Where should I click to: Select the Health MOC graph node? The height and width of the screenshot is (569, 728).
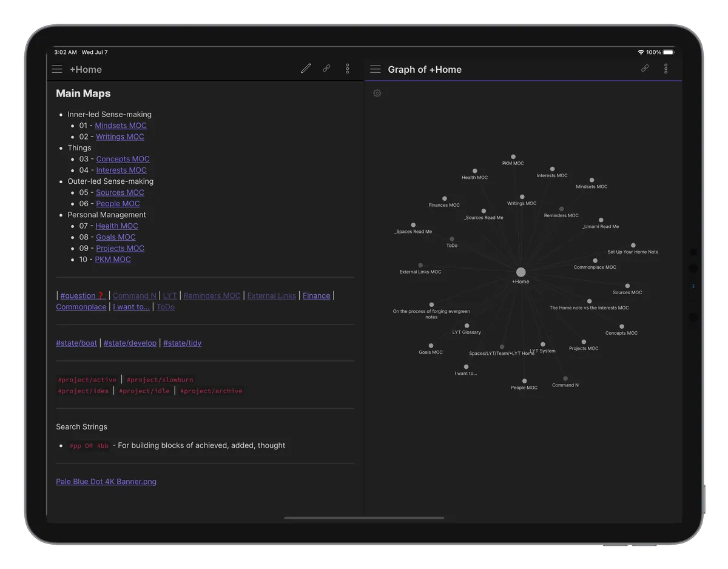(475, 171)
